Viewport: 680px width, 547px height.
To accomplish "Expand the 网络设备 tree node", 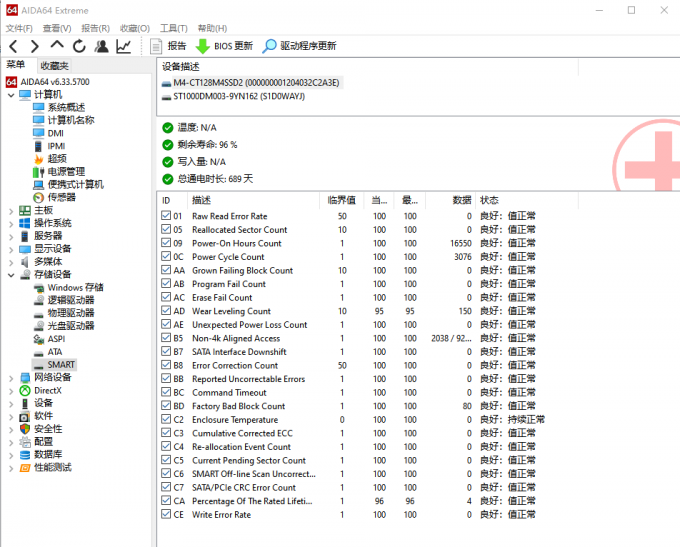I will click(10, 377).
